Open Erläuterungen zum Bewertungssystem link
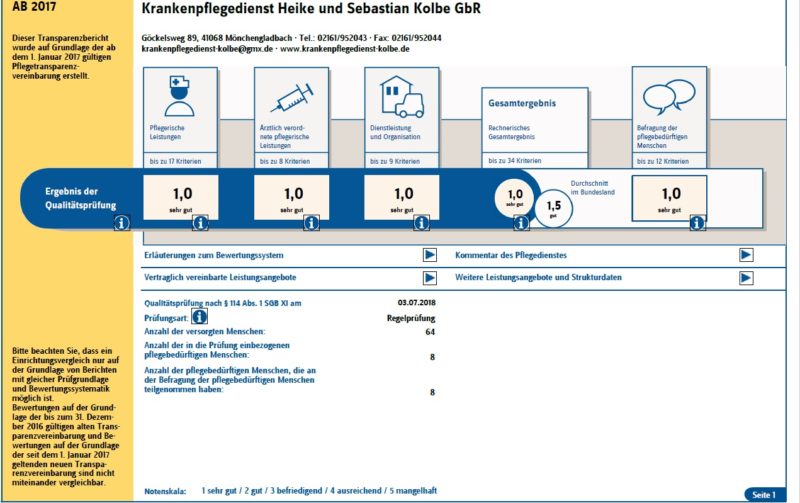This screenshot has width=800, height=503. [x=213, y=255]
